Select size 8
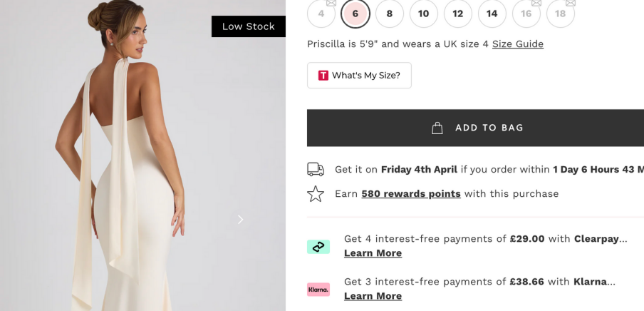644x311 pixels. tap(389, 14)
